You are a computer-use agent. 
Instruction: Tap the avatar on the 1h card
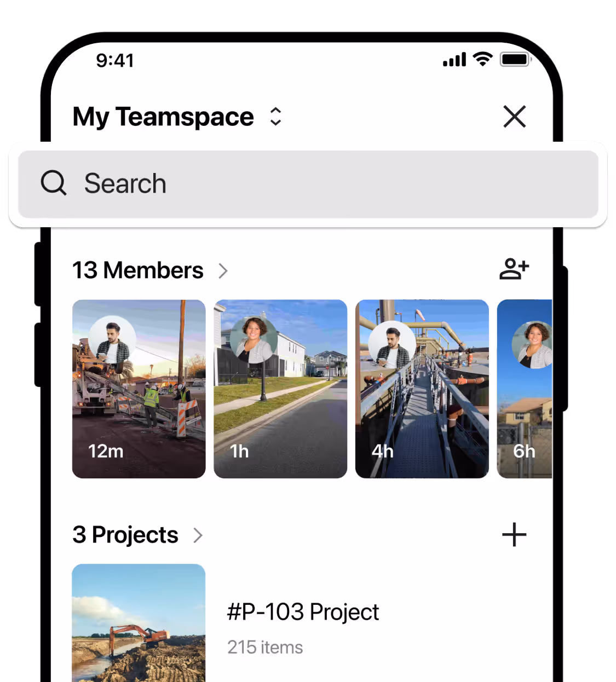pyautogui.click(x=254, y=340)
